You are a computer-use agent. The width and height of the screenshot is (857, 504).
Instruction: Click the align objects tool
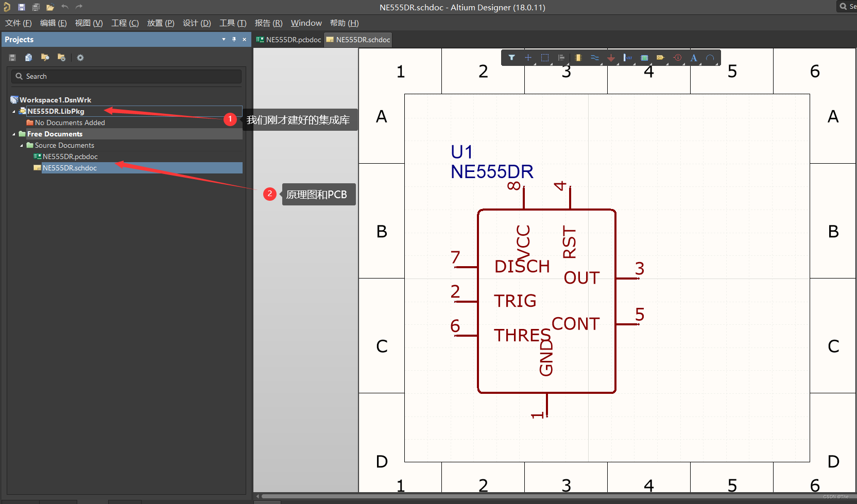point(561,58)
